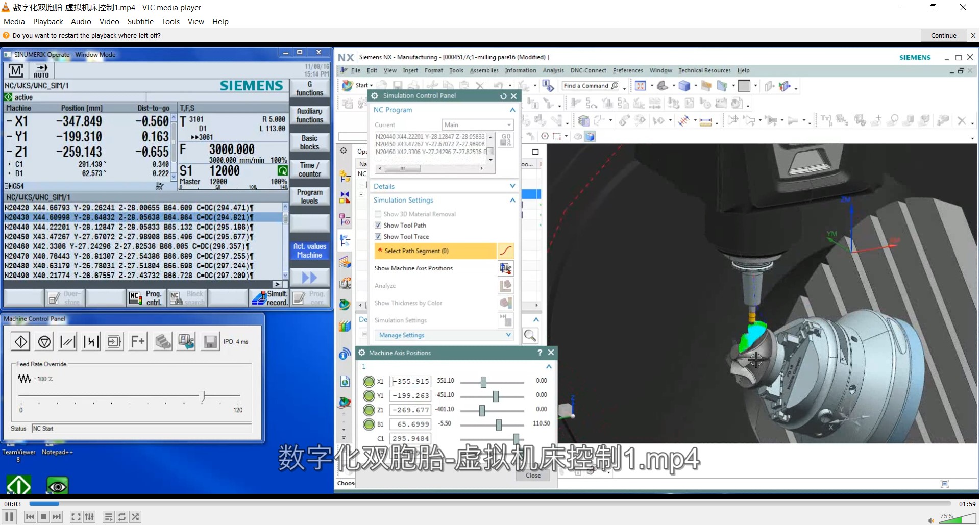The height and width of the screenshot is (525, 980).
Task: Open SINUMERIK G functions softkey
Action: 310,88
